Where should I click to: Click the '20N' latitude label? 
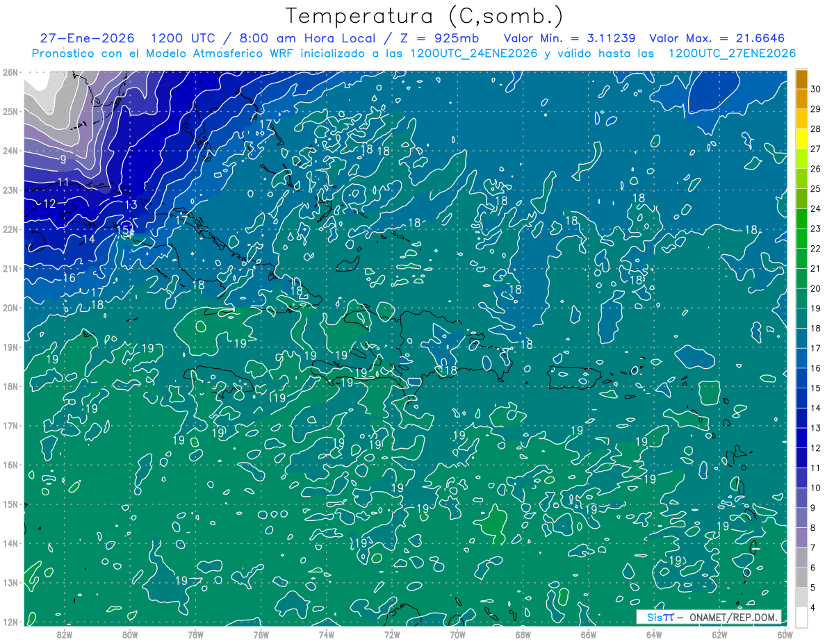[10, 308]
